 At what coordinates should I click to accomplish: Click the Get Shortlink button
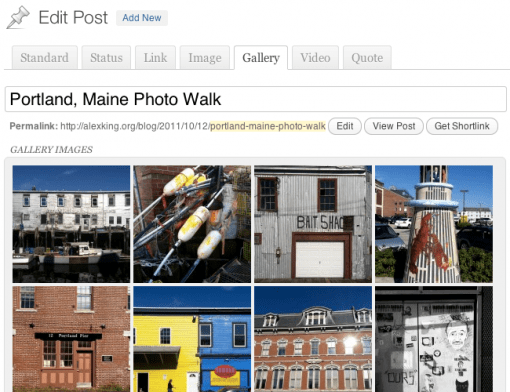pyautogui.click(x=462, y=126)
